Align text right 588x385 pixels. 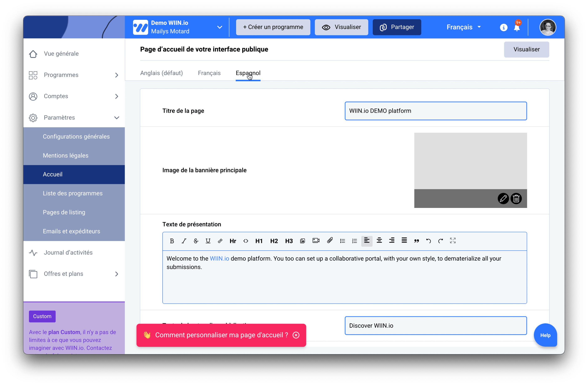392,241
